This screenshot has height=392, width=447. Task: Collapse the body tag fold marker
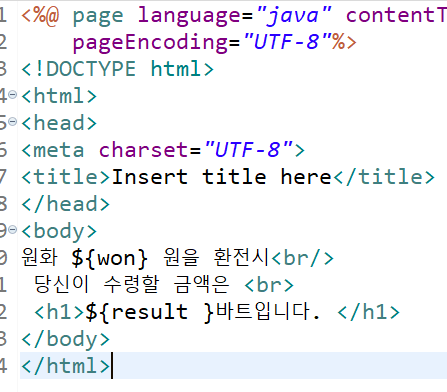point(12,230)
